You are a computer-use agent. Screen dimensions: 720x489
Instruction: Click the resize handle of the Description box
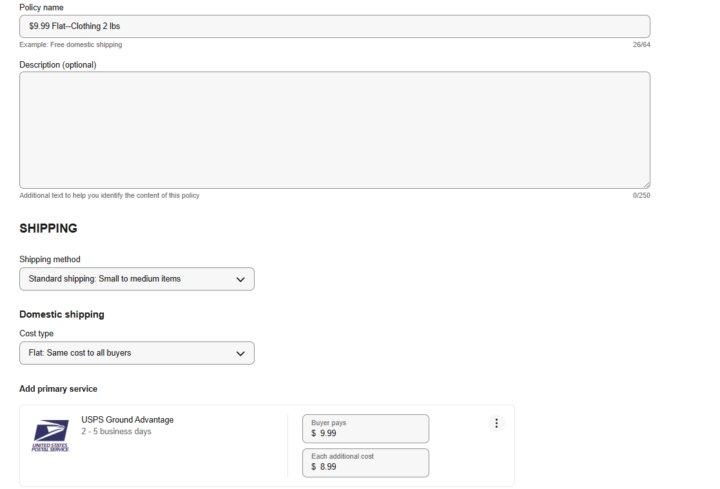pos(647,185)
